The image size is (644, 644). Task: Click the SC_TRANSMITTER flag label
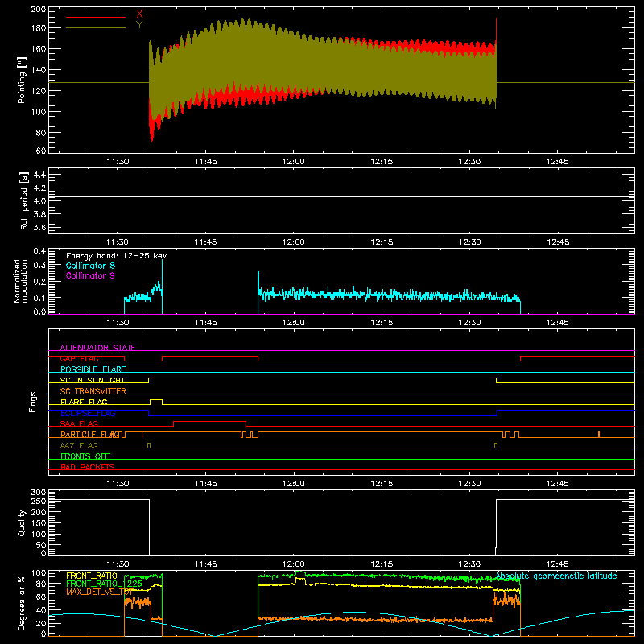point(93,391)
